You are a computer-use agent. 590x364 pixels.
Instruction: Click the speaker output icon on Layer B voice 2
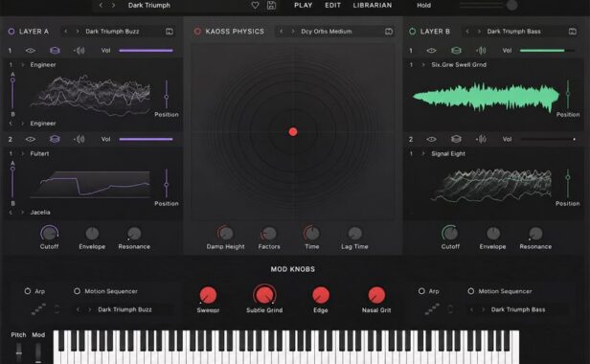(481, 139)
